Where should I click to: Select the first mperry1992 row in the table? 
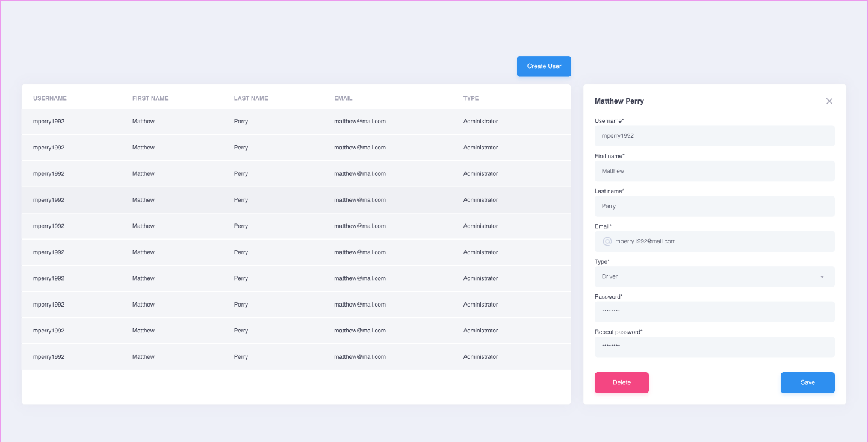click(x=296, y=121)
